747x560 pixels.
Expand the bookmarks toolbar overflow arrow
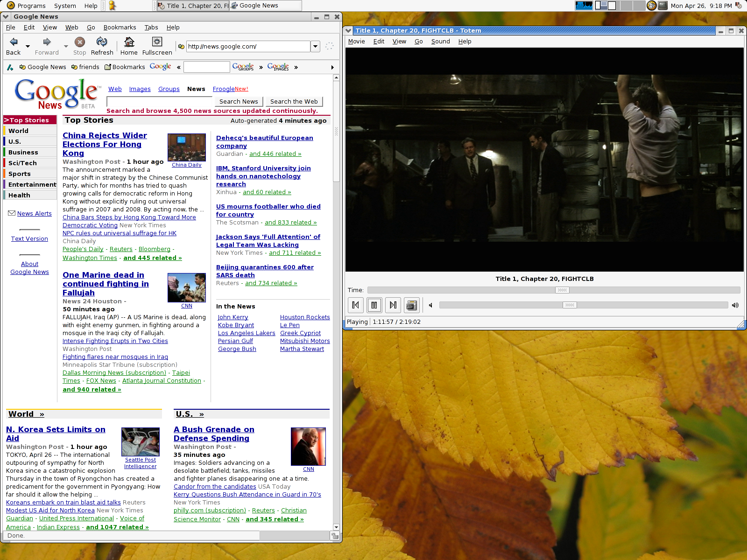pos(332,67)
